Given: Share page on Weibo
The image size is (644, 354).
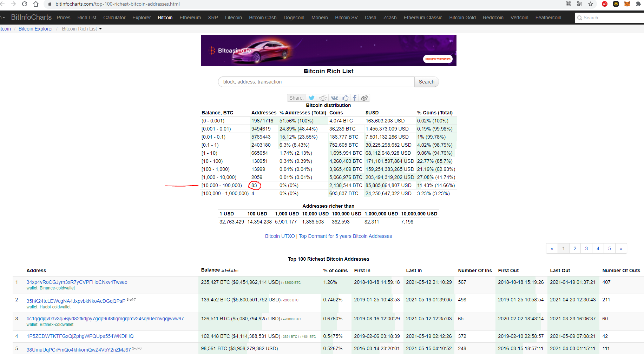Looking at the screenshot, I should pos(364,98).
